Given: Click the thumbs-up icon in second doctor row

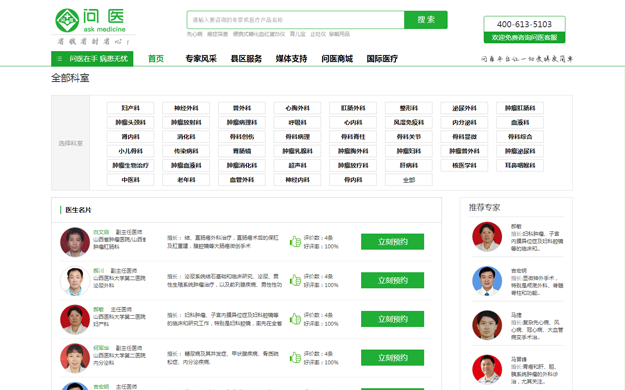Looking at the screenshot, I should point(295,280).
